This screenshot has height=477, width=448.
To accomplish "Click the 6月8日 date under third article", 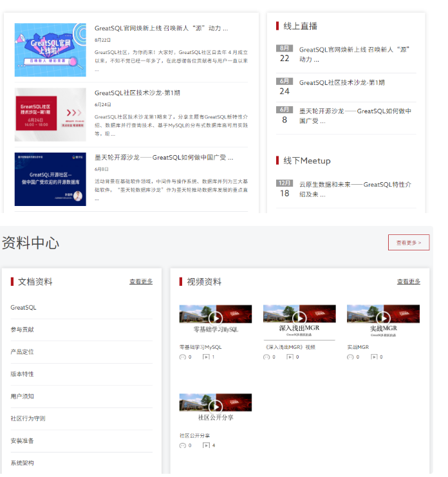I will (x=101, y=169).
